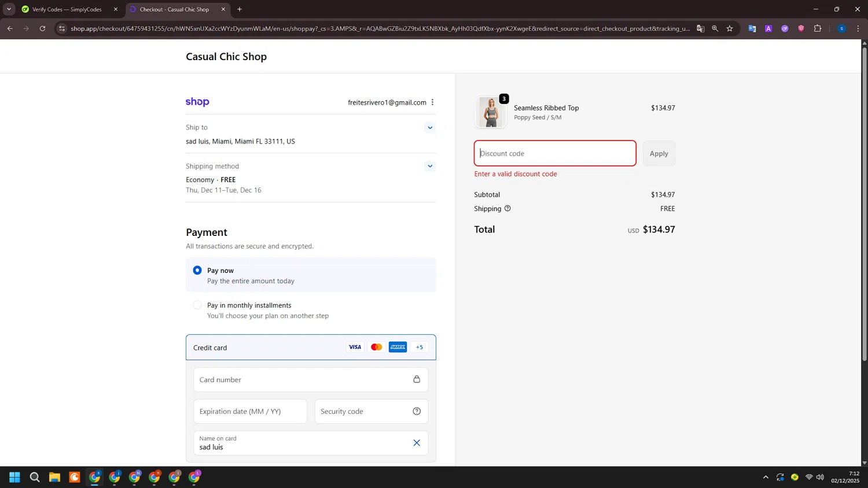This screenshot has width=868, height=488.
Task: Show the +5 more card types badge
Action: click(x=420, y=347)
